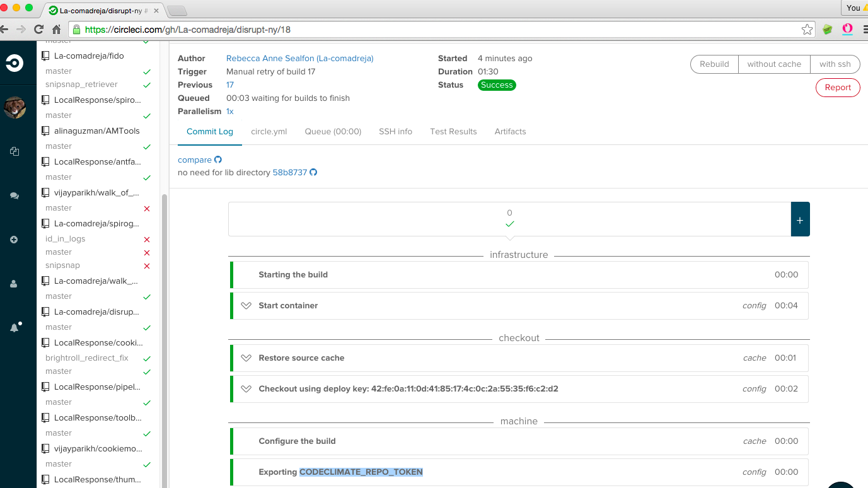Click the Configure the build step
Screen dimensions: 868x488
pyautogui.click(x=519, y=441)
